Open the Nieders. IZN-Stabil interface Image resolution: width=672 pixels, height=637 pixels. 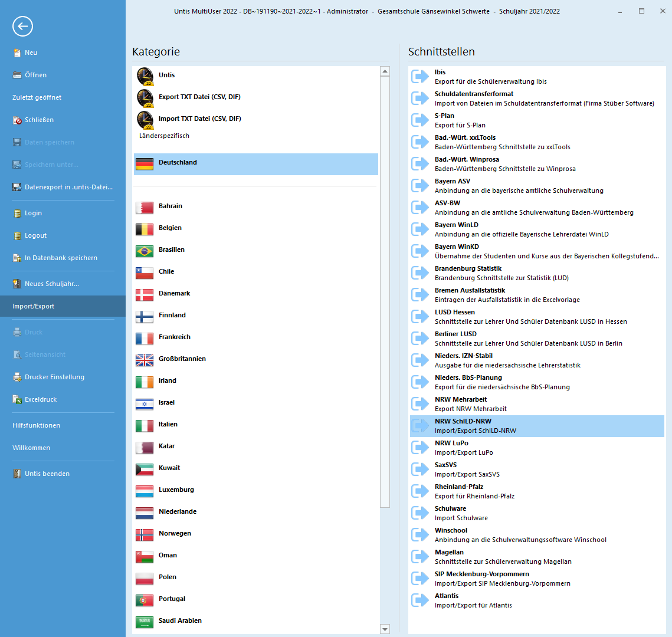537,361
